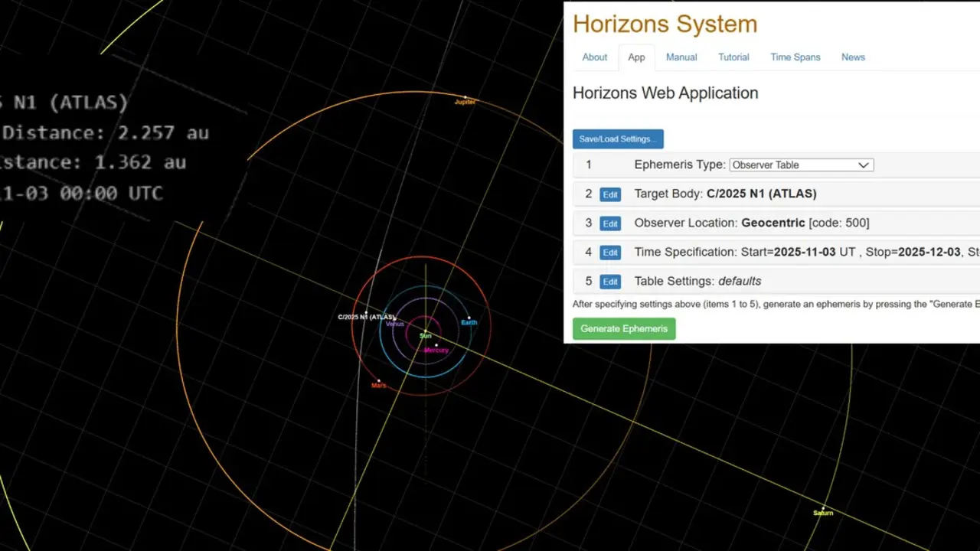980x551 pixels.
Task: Expand the Ephemeris Type dropdown
Action: (x=801, y=165)
